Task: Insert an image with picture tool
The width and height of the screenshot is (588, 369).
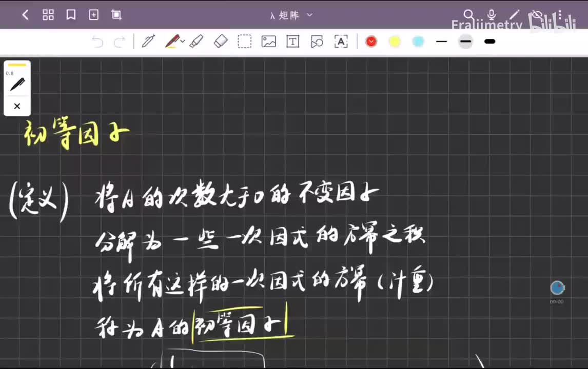Action: pos(268,42)
